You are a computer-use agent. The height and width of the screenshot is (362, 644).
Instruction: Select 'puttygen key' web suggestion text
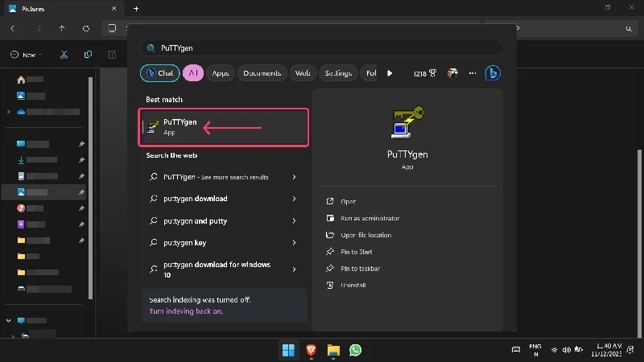tap(185, 243)
